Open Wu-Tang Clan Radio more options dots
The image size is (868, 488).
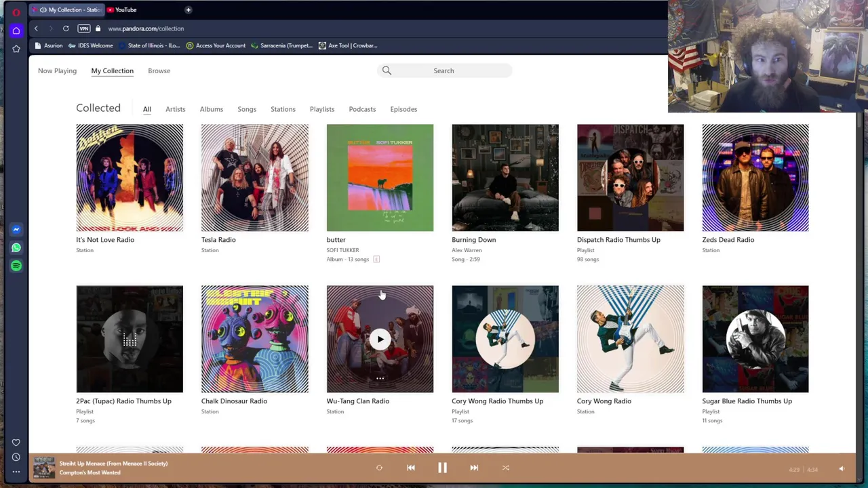[x=380, y=378]
